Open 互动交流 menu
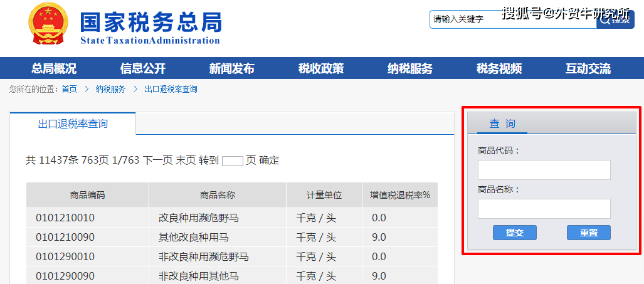The image size is (644, 284). click(588, 68)
